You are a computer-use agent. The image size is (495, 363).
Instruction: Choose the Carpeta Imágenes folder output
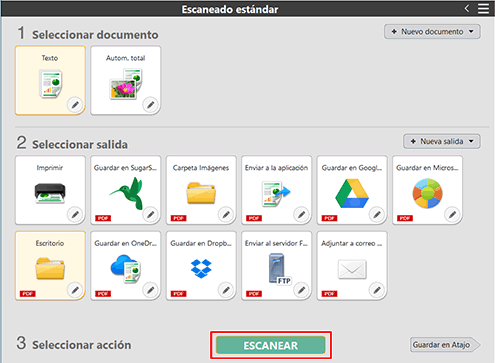[x=201, y=190]
